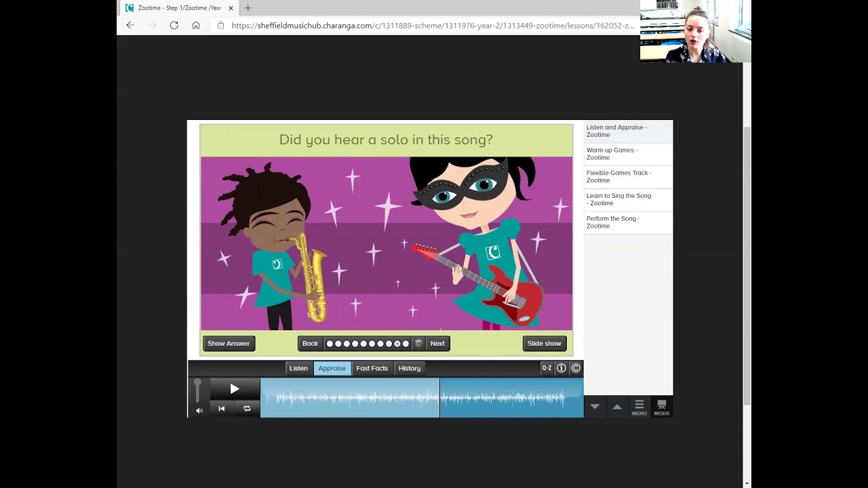Select the Zootime - Step 1 browser tab

(x=179, y=8)
